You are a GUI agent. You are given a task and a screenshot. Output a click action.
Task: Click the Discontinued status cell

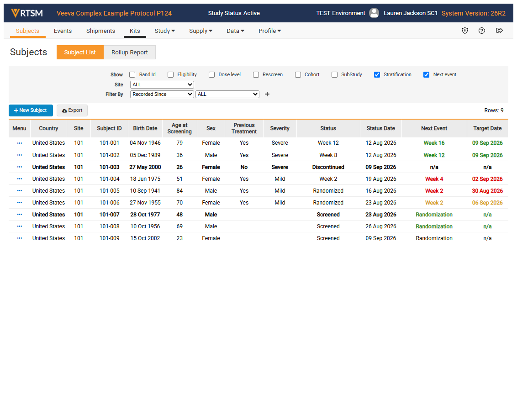(x=328, y=167)
